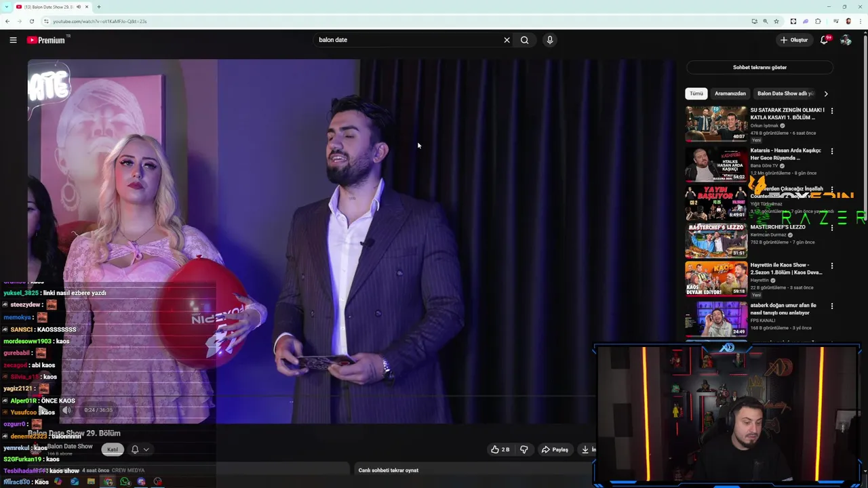Open WhatsApp from the taskbar
Viewport: 868px width, 488px height.
click(125, 482)
